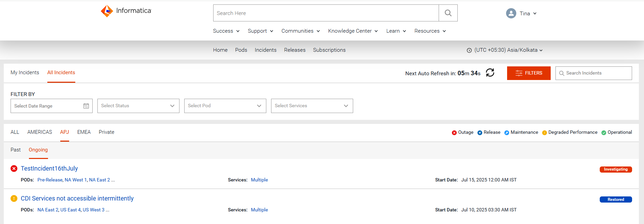The width and height of the screenshot is (644, 224).
Task: Click the orange FILTERS button
Action: 529,73
